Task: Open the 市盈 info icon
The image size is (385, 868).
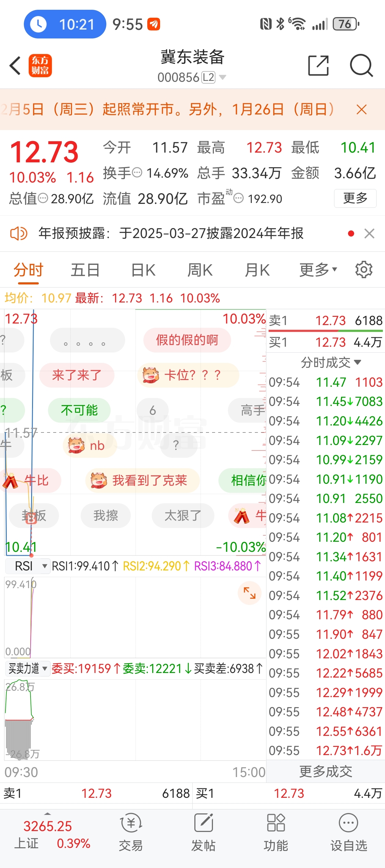Action: (x=238, y=198)
